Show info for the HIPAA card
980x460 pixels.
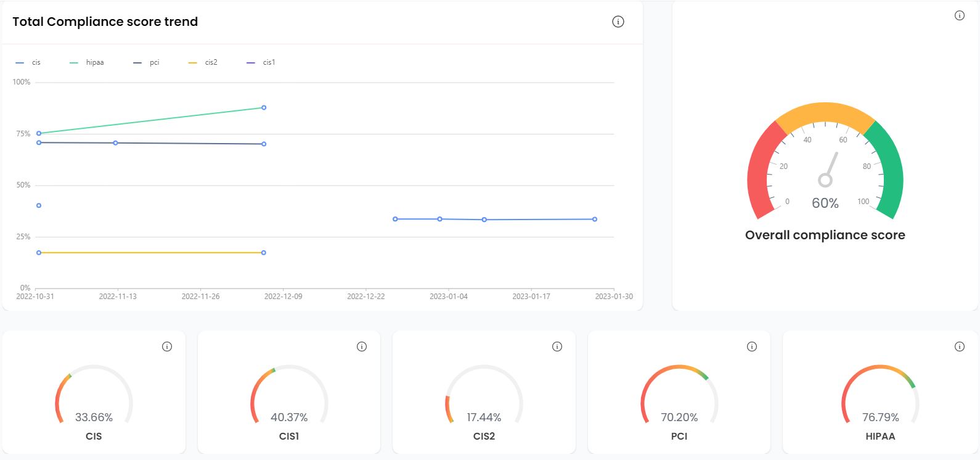[959, 347]
